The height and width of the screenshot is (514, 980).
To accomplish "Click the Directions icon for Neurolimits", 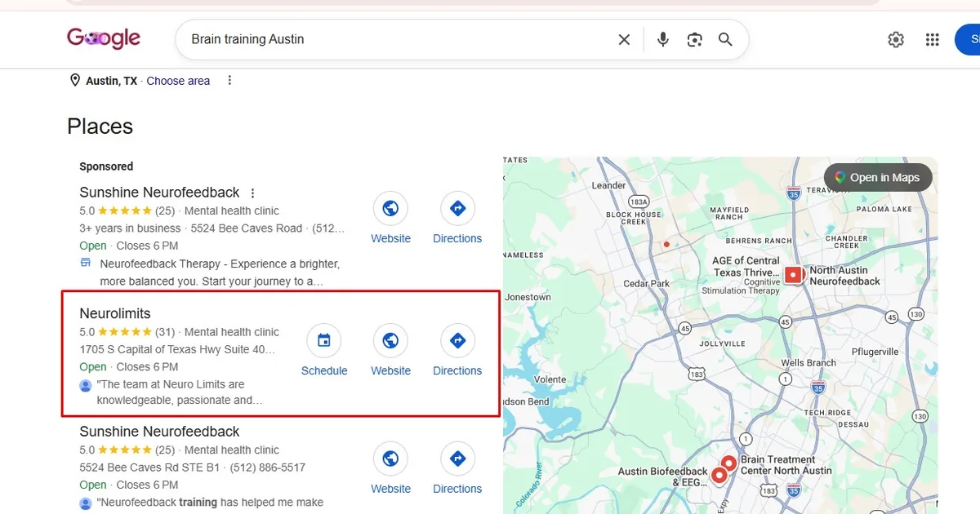I will click(457, 341).
